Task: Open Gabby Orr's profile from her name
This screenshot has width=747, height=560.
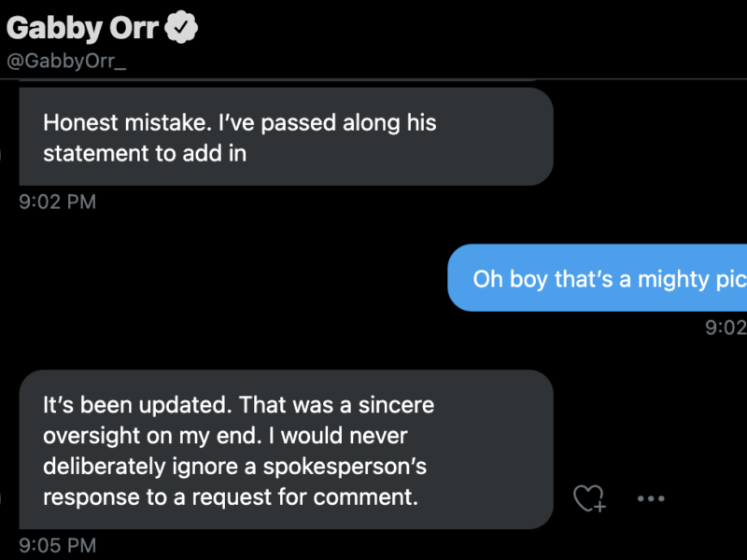Action: pyautogui.click(x=83, y=30)
